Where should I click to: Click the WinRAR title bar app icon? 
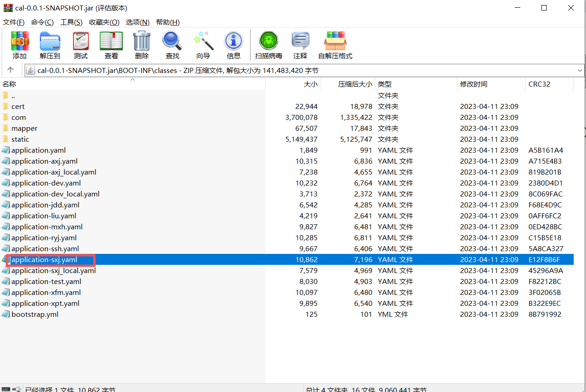(x=8, y=8)
